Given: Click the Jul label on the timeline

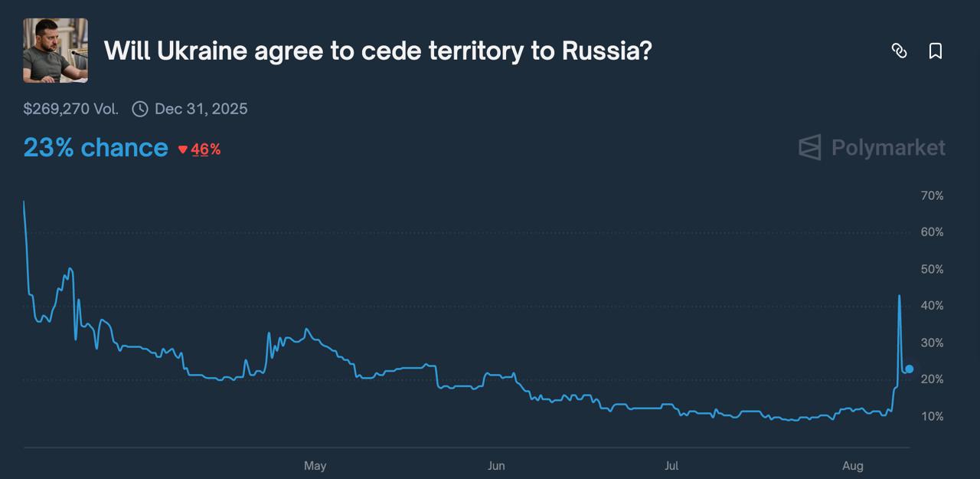Looking at the screenshot, I should (x=671, y=465).
